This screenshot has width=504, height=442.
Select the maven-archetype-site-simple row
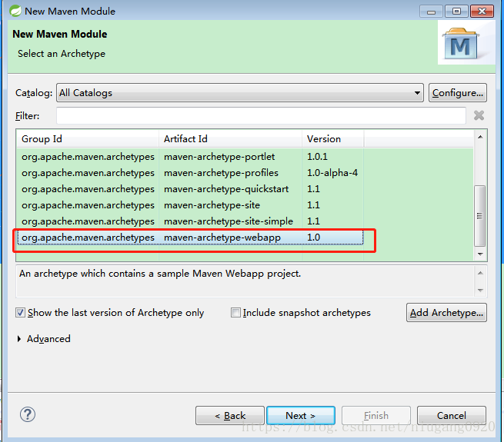(x=190, y=221)
